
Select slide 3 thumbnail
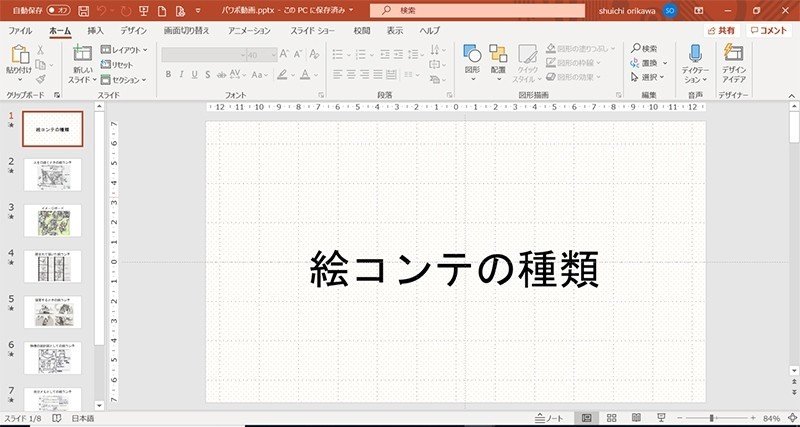(53, 220)
